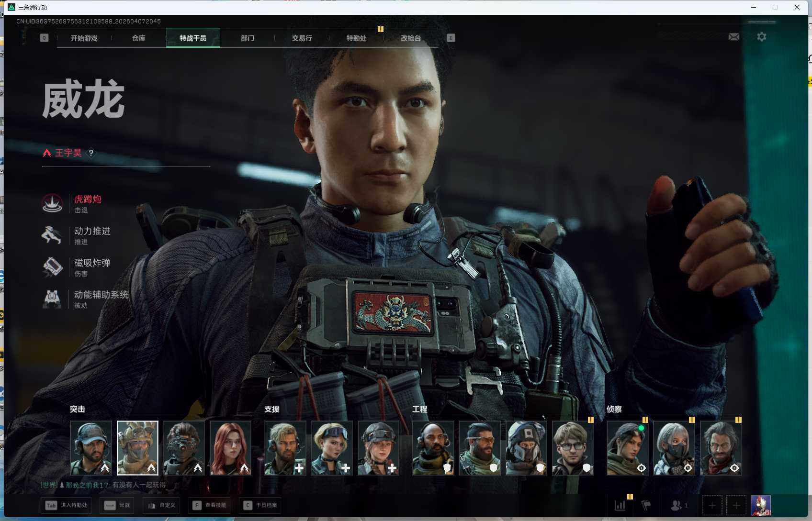Click the flag icon in bottom bar

click(x=646, y=505)
